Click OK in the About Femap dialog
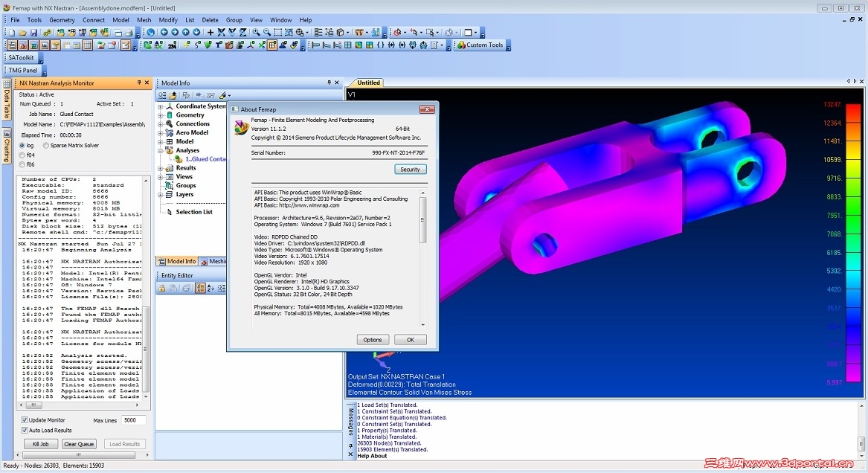 [410, 340]
